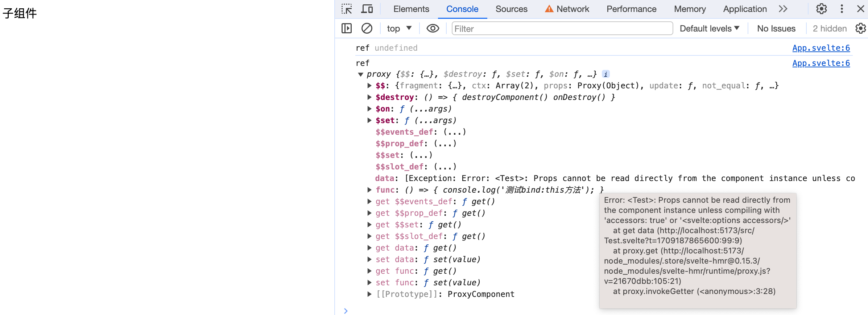This screenshot has height=315, width=868.
Task: Open the Default levels dropdown
Action: [x=709, y=28]
